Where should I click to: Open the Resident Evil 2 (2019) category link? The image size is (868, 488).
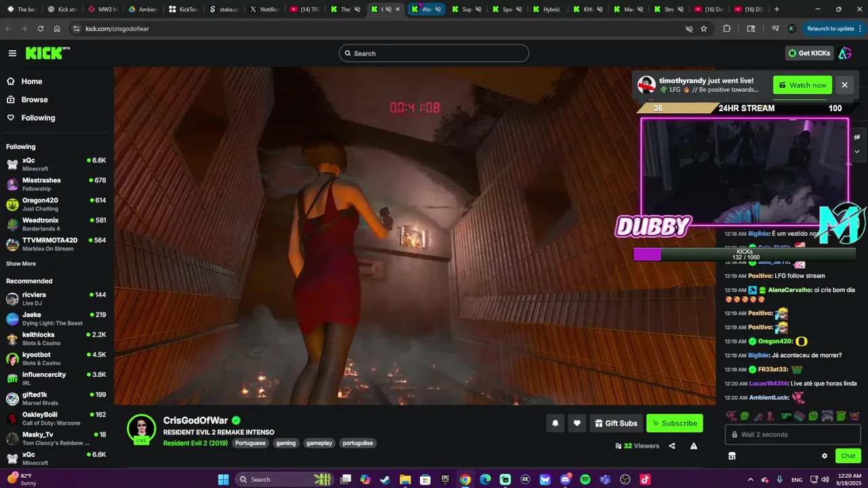coord(195,443)
